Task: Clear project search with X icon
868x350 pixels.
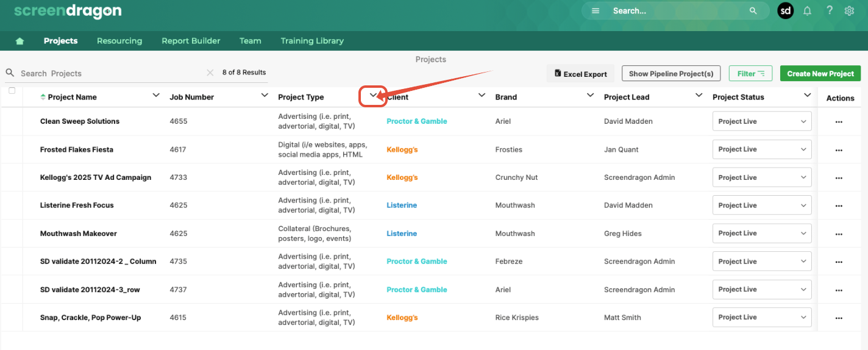Action: click(x=210, y=73)
